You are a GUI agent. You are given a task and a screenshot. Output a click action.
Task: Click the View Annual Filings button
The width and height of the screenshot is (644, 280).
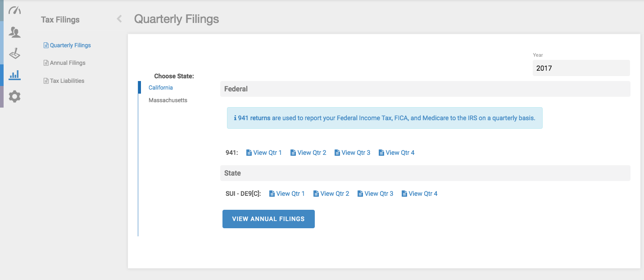(x=268, y=219)
